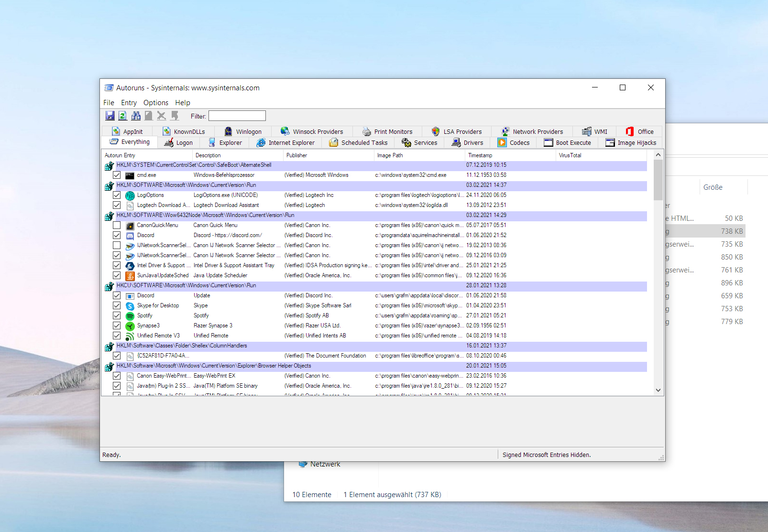Viewport: 768px width, 532px height.
Task: Click the Refresh toolbar icon
Action: (x=123, y=116)
